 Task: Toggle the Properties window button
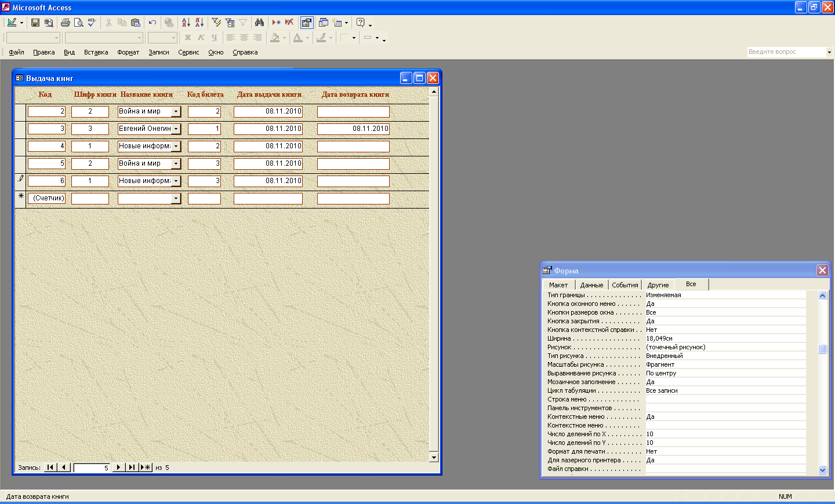(307, 23)
